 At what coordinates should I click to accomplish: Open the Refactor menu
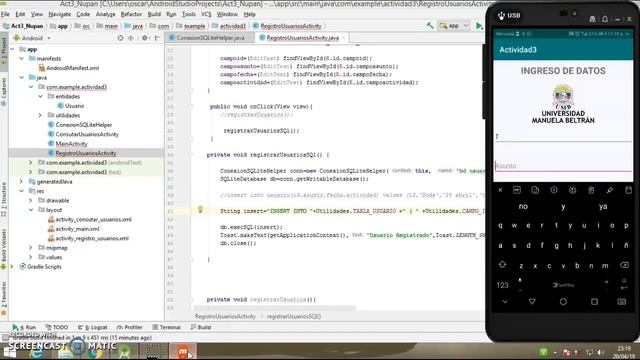[131, 14]
